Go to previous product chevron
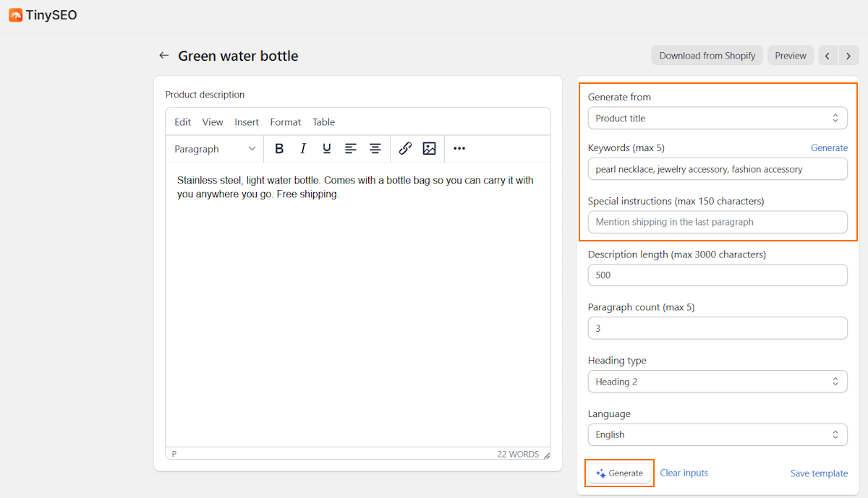Viewport: 868px width, 498px height. pos(827,56)
